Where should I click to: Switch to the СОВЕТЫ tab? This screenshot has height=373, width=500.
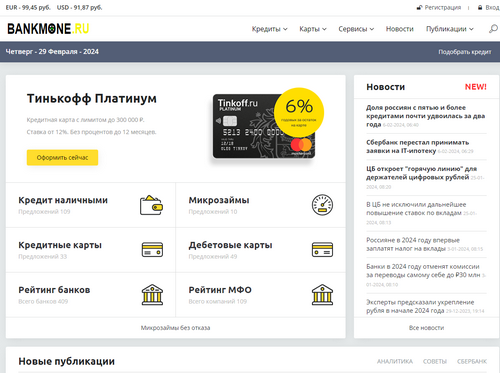(x=435, y=361)
